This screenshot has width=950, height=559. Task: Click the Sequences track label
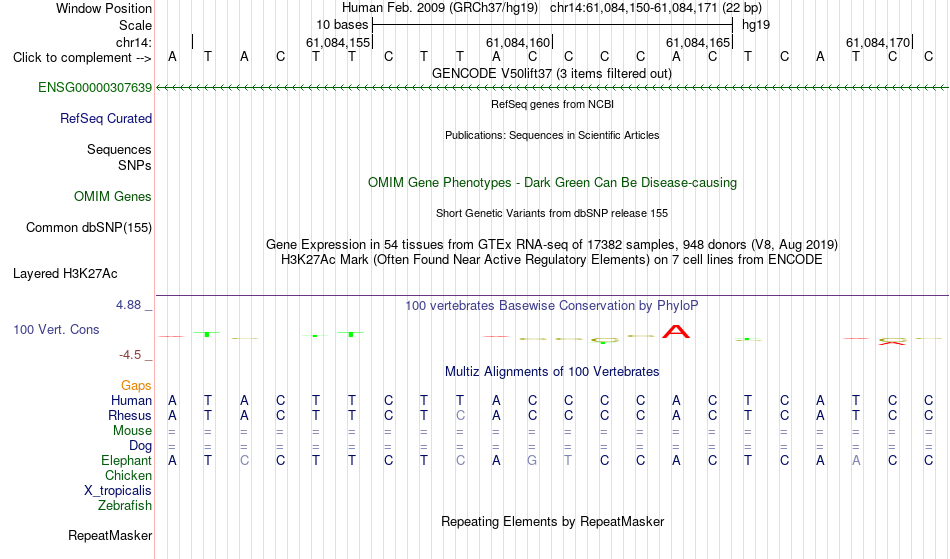tap(119, 150)
